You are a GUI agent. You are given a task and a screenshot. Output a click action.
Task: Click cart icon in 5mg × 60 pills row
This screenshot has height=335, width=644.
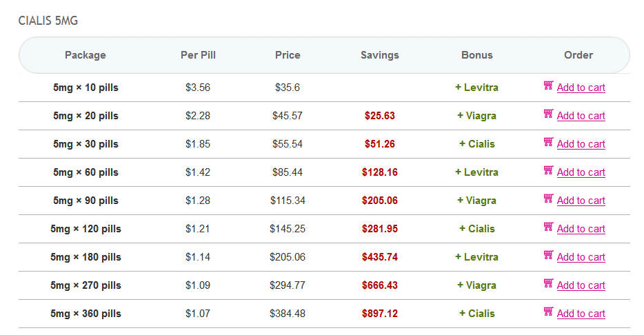(548, 171)
